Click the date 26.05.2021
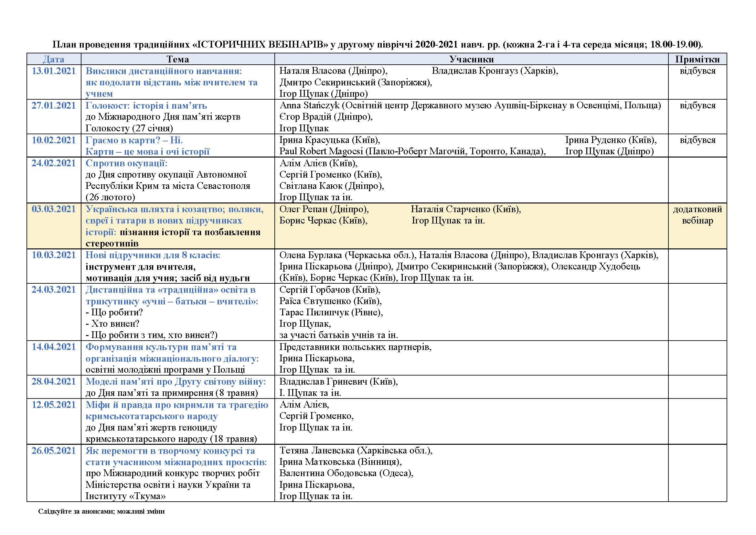The height and width of the screenshot is (535, 756). pos(54,451)
